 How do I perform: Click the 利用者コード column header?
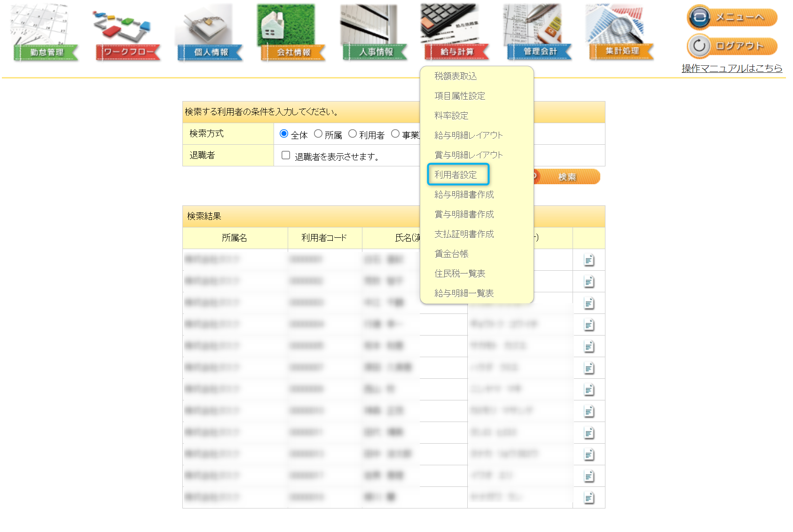[324, 238]
